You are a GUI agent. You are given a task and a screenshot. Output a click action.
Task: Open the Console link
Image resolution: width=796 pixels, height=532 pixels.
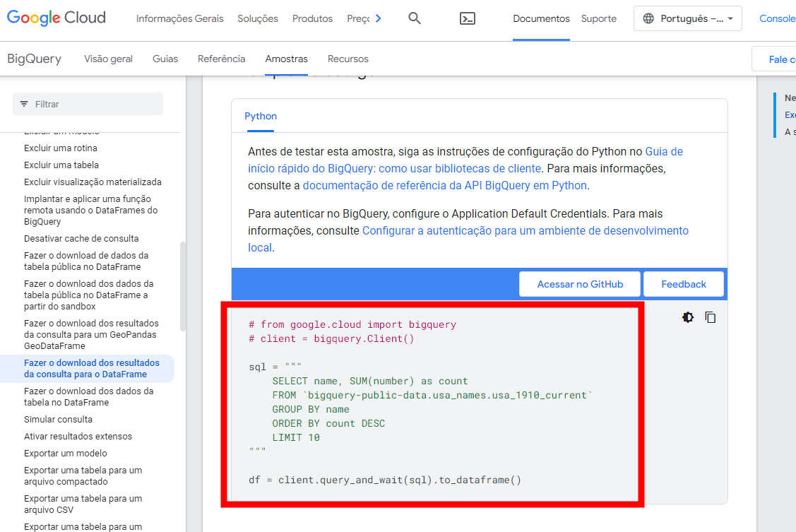point(777,19)
